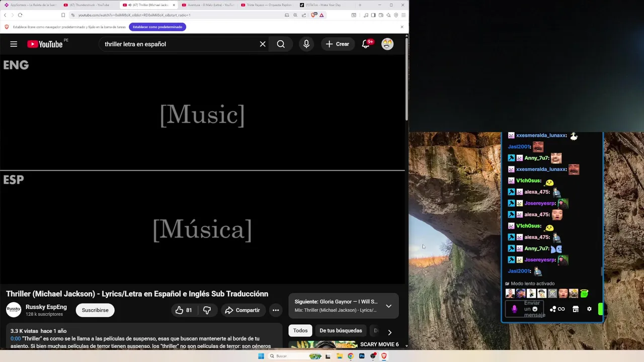644x362 pixels.
Task: Open Photoshop from the taskbar
Action: (x=362, y=356)
